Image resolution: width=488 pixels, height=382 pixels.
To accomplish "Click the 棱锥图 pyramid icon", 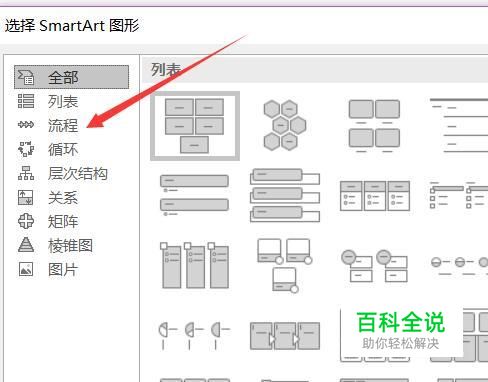I will coord(26,245).
